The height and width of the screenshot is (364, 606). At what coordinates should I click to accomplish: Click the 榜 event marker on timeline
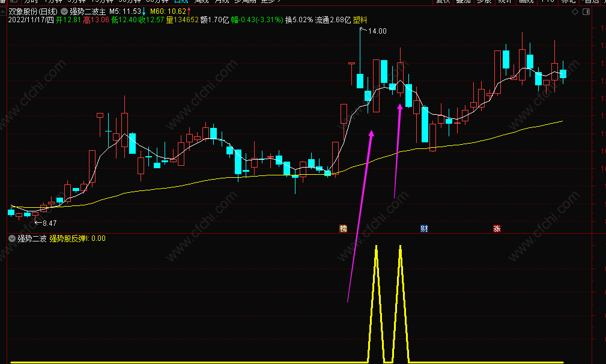point(343,228)
